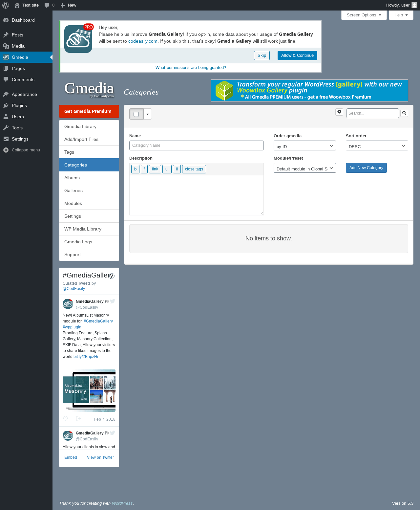Open the Gmedia Gallery settings gear icon
The height and width of the screenshot is (510, 420).
tap(339, 112)
